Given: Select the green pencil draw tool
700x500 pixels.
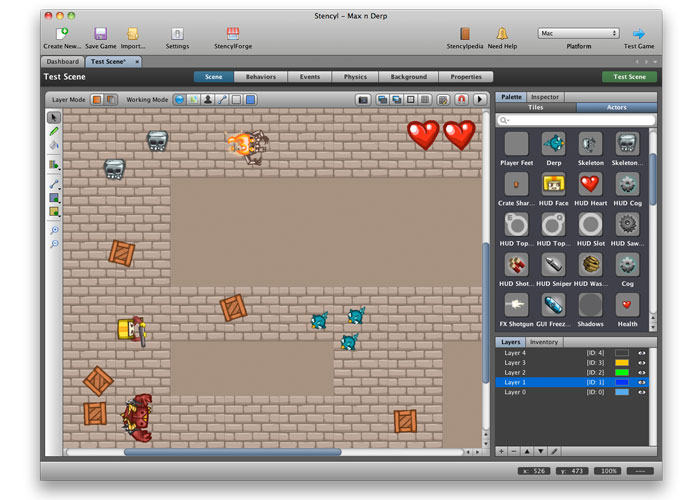Looking at the screenshot, I should (54, 131).
